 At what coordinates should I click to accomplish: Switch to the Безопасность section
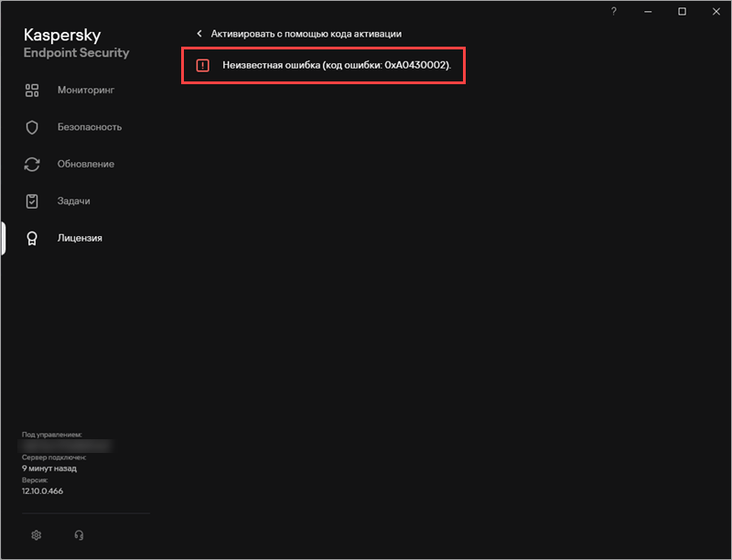90,127
